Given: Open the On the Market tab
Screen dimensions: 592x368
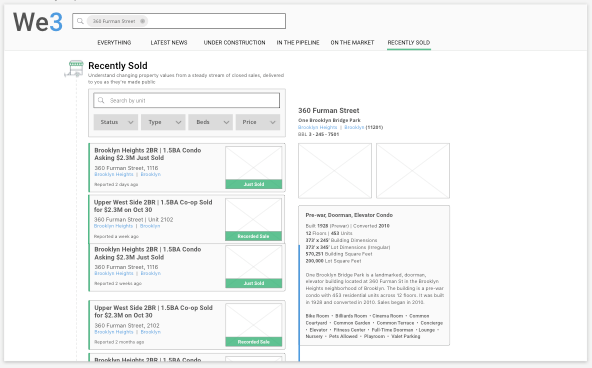Looking at the screenshot, I should (x=352, y=43).
